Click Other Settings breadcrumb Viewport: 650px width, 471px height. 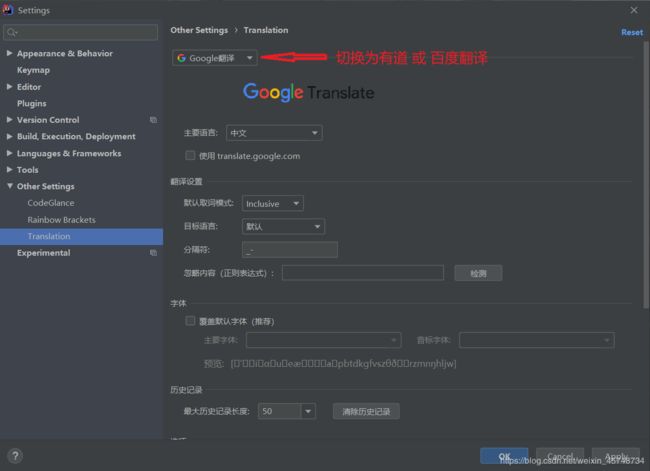click(x=199, y=30)
